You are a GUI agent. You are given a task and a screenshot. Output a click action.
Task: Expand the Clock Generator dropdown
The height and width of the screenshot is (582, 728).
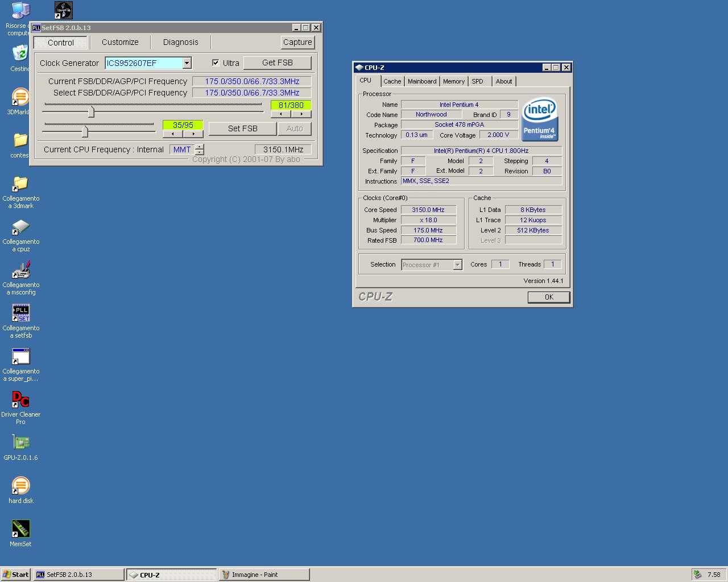click(187, 63)
